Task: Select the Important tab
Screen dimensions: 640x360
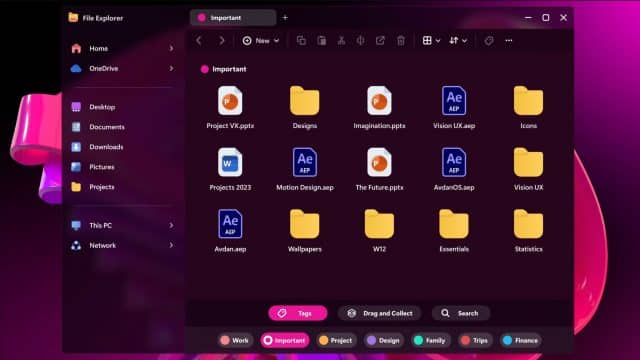Action: 233,18
